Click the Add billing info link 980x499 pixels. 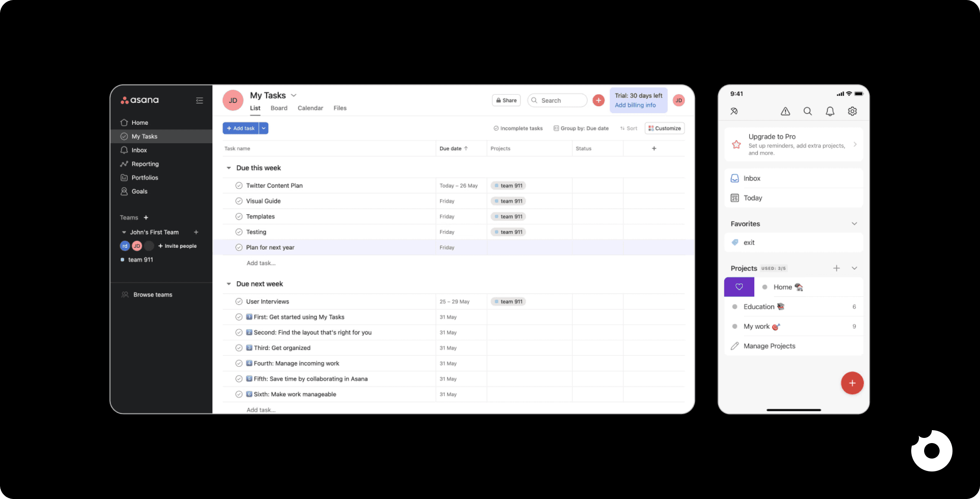point(635,105)
